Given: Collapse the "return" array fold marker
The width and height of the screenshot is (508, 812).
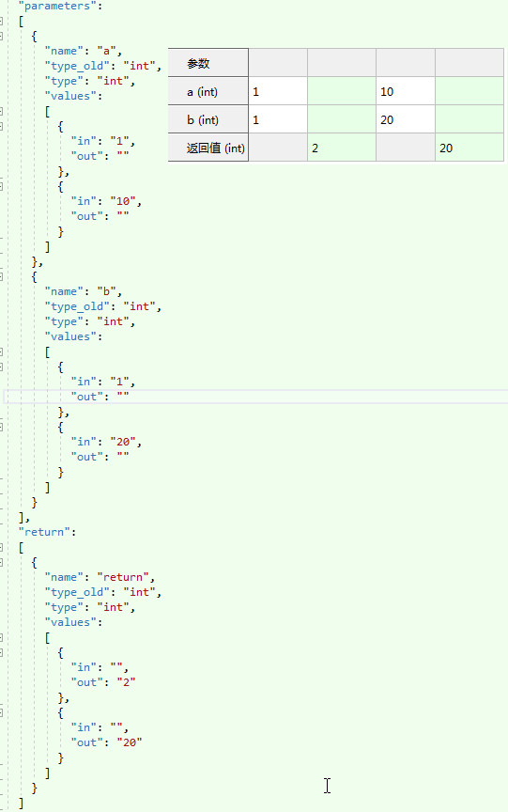Looking at the screenshot, I should click(1, 547).
